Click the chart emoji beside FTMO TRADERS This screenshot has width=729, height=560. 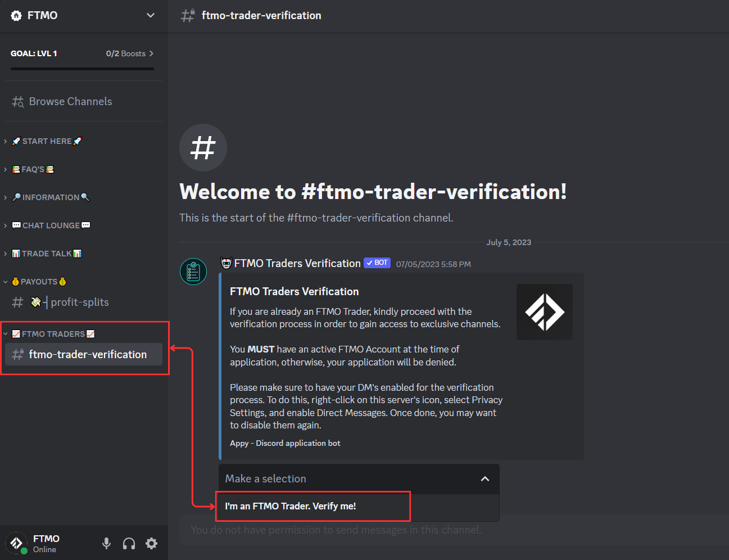[x=16, y=334]
